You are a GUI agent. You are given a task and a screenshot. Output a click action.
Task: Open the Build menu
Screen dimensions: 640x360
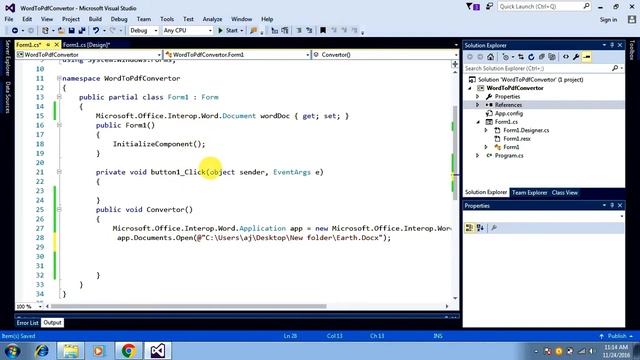click(95, 19)
